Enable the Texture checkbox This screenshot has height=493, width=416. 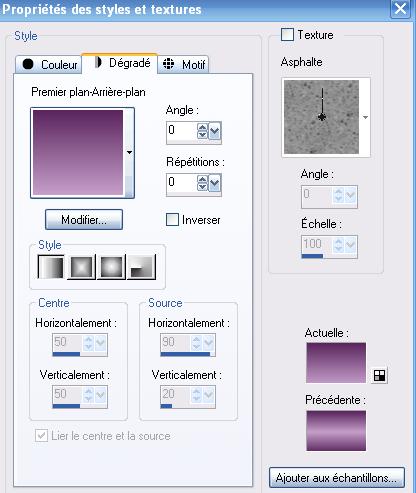(287, 35)
